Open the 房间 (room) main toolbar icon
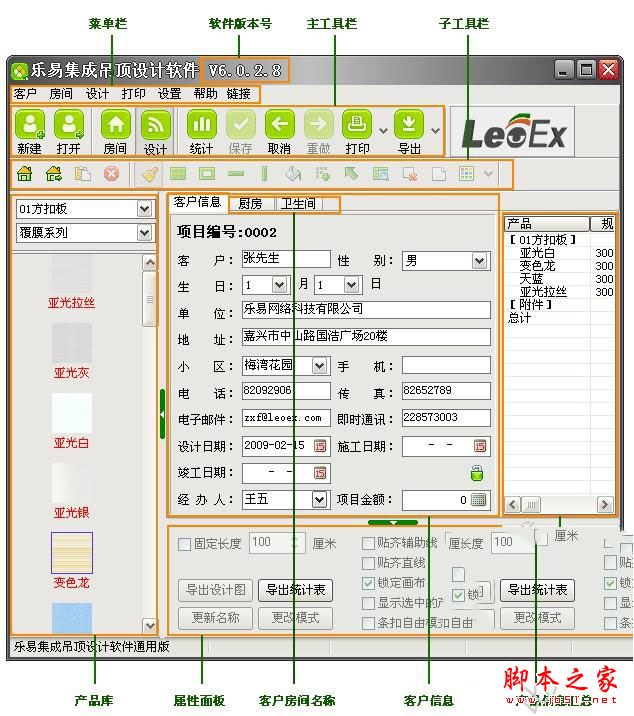This screenshot has height=716, width=634. [x=116, y=125]
